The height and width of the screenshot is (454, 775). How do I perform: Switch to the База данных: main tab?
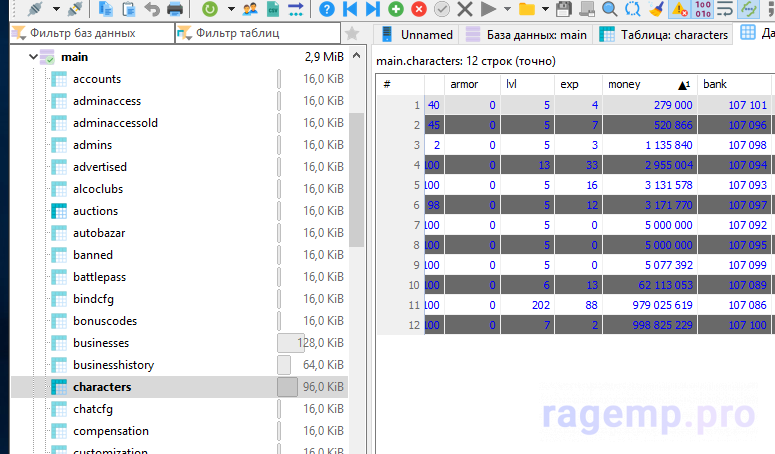tap(526, 35)
